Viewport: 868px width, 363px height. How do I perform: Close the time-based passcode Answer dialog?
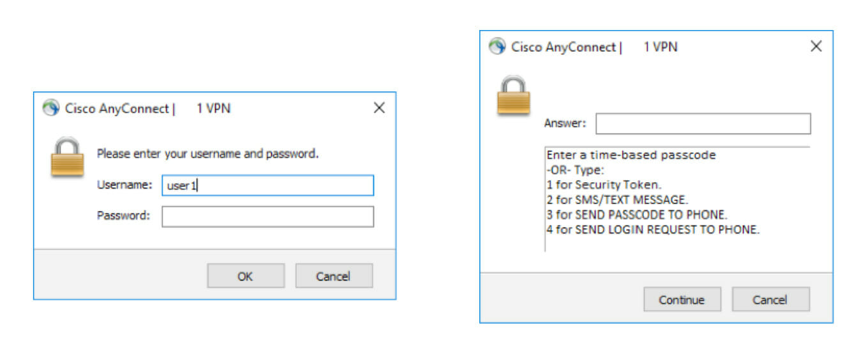tap(816, 47)
